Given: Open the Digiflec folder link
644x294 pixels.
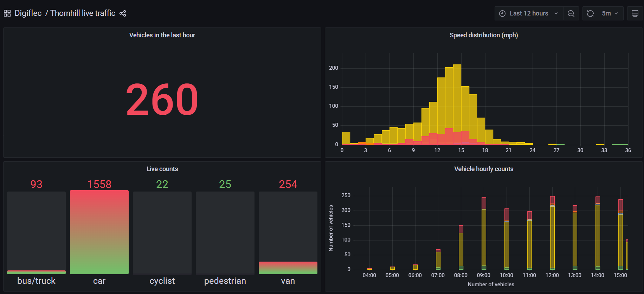Looking at the screenshot, I should 28,13.
